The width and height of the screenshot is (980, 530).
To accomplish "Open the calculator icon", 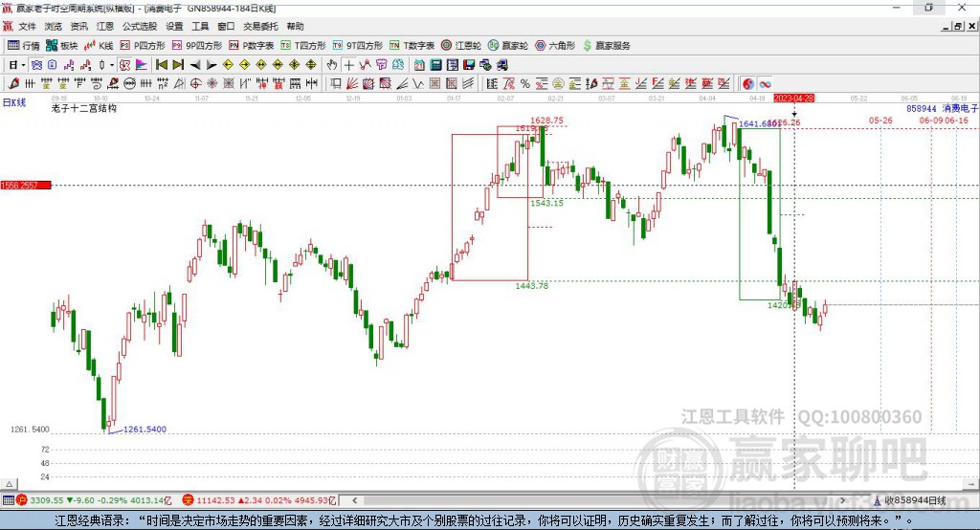I will 435,65.
